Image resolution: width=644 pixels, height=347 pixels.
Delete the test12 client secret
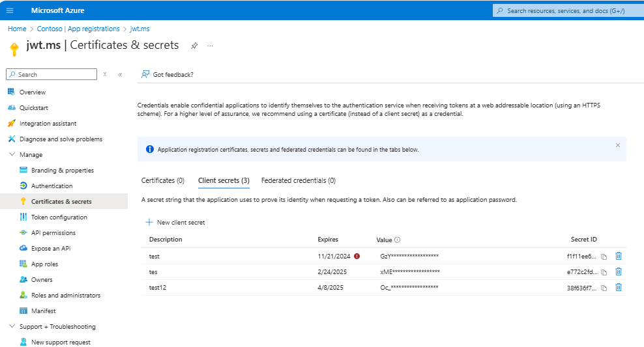click(619, 287)
